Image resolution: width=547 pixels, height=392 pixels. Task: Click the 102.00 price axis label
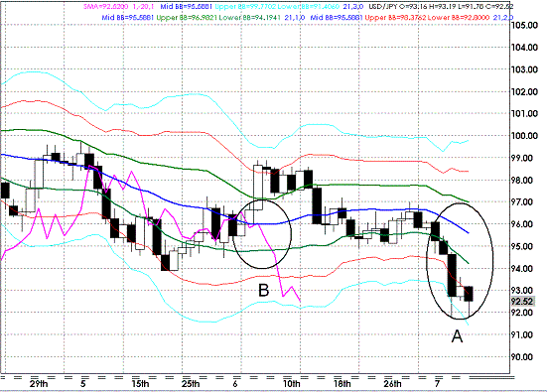pyautogui.click(x=524, y=91)
